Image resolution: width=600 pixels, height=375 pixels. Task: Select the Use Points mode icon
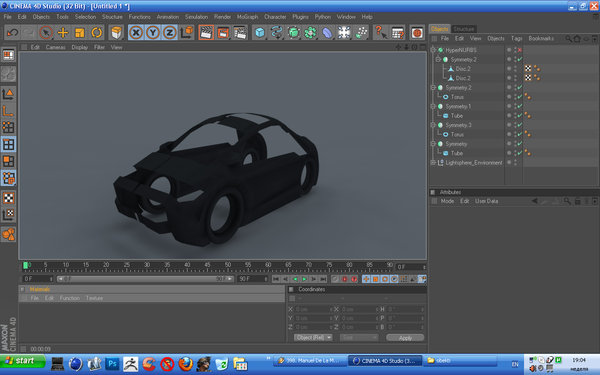[x=8, y=127]
